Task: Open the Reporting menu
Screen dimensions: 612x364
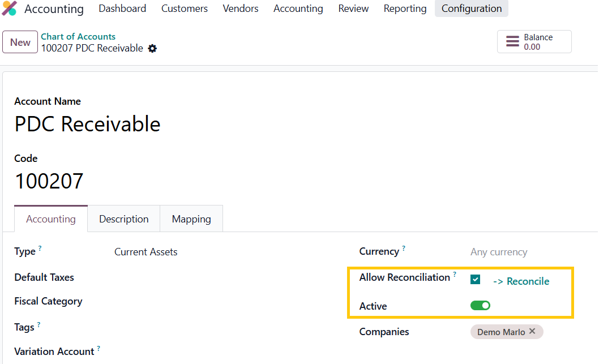Action: (x=405, y=8)
